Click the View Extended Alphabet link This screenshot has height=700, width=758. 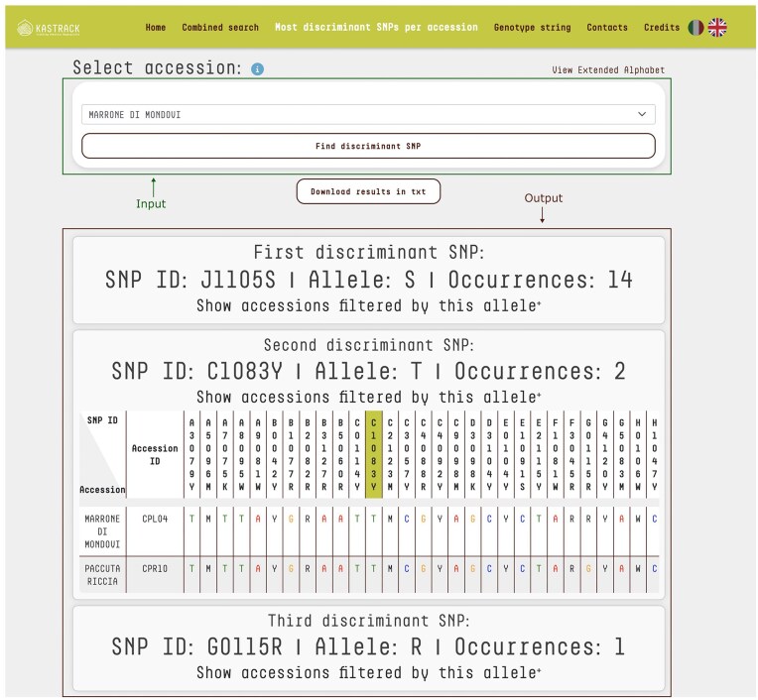[608, 70]
